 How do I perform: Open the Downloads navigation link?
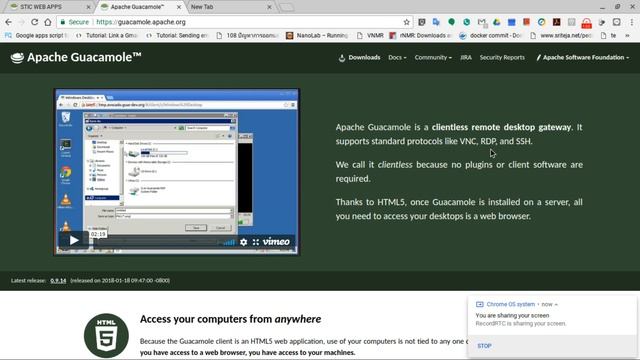tap(360, 58)
